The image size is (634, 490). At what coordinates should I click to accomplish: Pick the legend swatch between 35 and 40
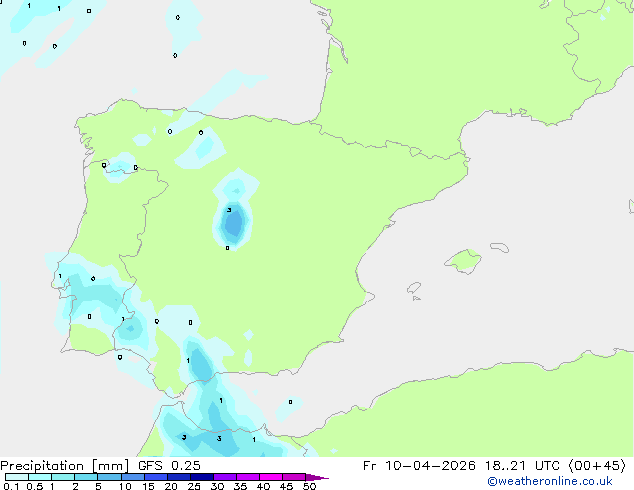click(247, 477)
